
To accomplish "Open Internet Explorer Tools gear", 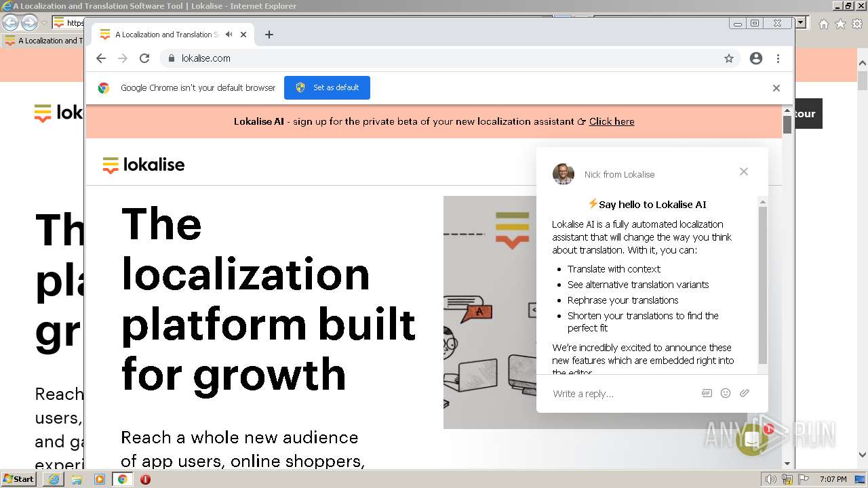I will coord(857,24).
